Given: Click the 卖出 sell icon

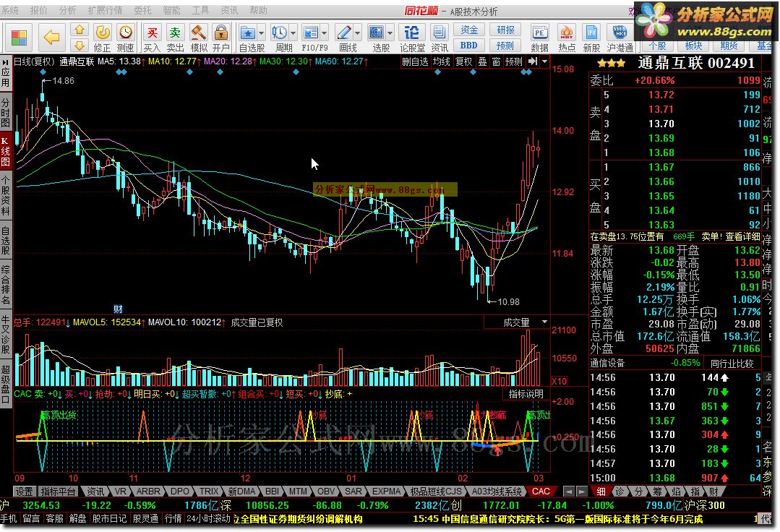Looking at the screenshot, I should pyautogui.click(x=175, y=33).
